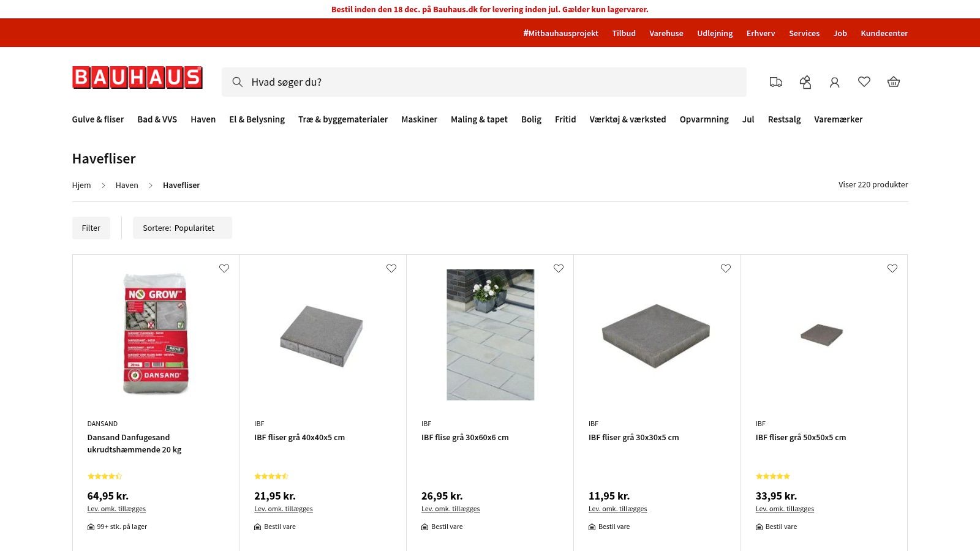Screen dimensions: 980x551
Task: Open IBF 40x40x5 tile image
Action: pos(322,335)
